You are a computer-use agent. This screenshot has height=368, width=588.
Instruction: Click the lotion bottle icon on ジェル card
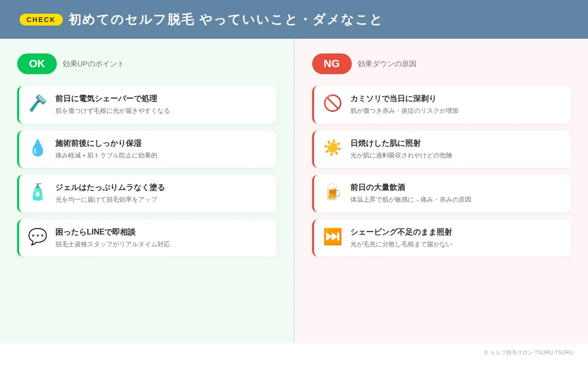click(37, 192)
